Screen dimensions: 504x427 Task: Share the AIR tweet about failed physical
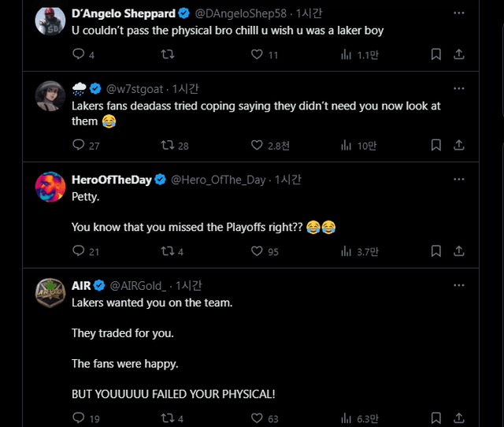pyautogui.click(x=459, y=418)
